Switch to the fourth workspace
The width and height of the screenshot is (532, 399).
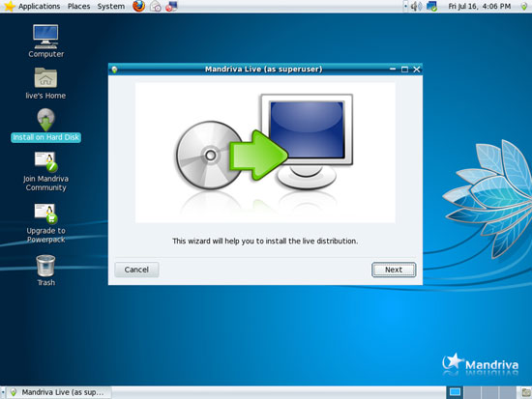coord(507,392)
